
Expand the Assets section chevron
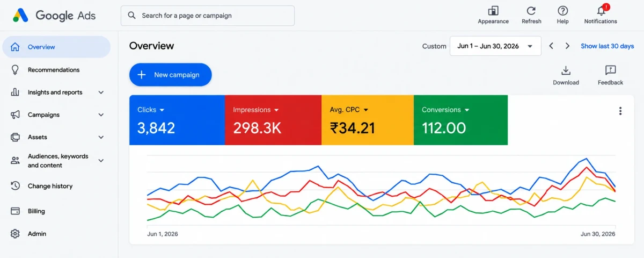pos(101,138)
